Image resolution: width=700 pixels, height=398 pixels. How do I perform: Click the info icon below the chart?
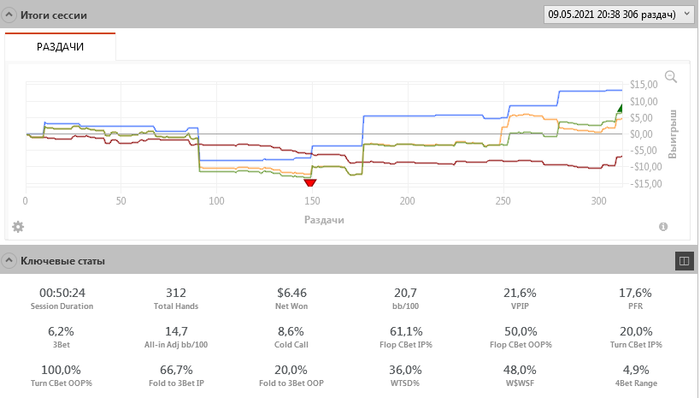[x=663, y=227]
